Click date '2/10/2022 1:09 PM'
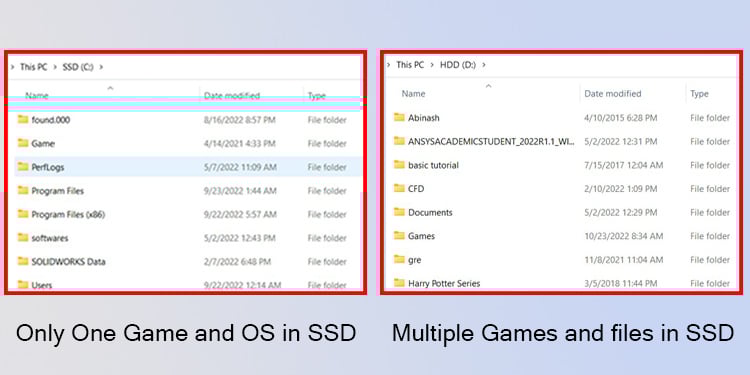The image size is (750, 375). click(621, 189)
